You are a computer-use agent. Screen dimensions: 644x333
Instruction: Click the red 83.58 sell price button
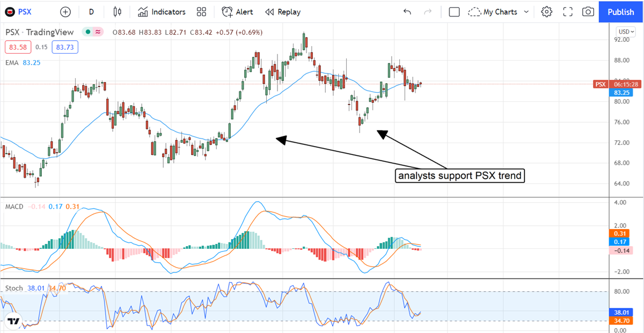18,47
